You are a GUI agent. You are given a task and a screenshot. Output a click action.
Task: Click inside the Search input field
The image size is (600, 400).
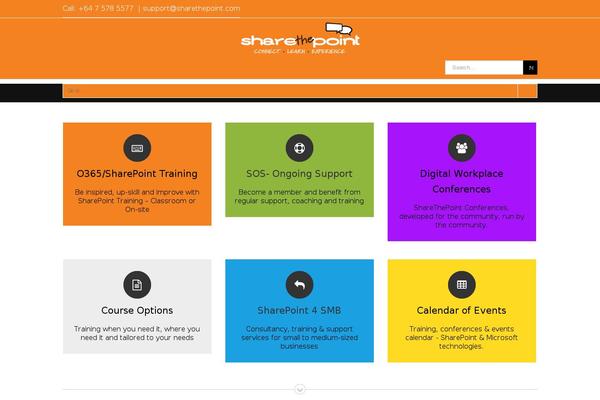(484, 67)
